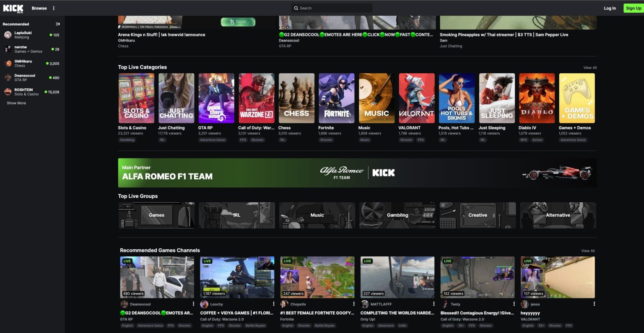Expand Show More in Recommended sidebar
The image size is (644, 333).
point(16,103)
